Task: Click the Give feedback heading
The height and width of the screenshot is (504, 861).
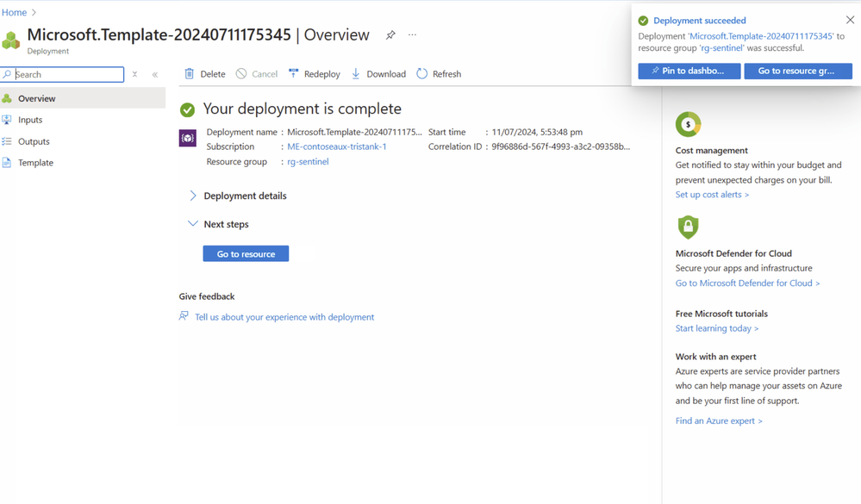Action: pyautogui.click(x=207, y=296)
